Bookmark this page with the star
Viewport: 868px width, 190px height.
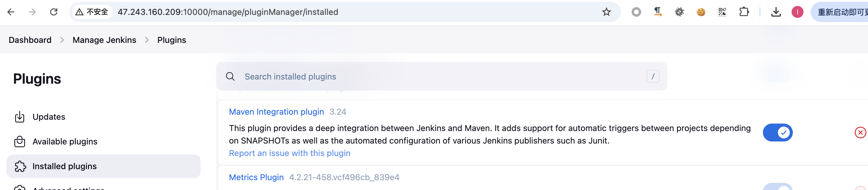coord(606,12)
